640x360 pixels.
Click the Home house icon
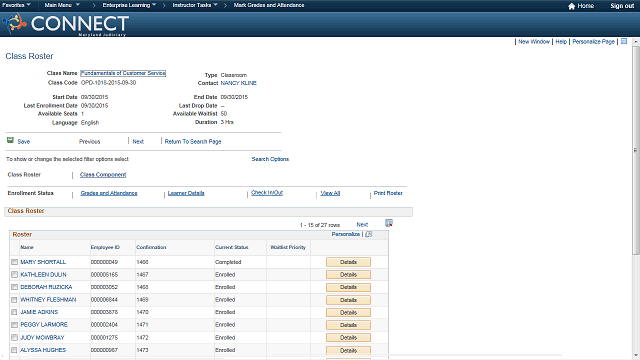pyautogui.click(x=571, y=6)
